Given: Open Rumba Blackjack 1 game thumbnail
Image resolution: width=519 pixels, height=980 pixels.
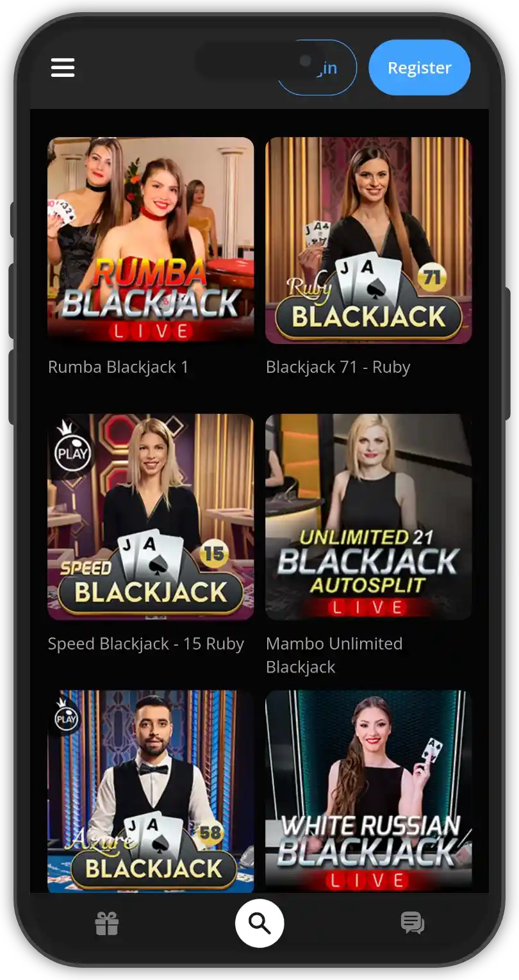Looking at the screenshot, I should click(x=151, y=240).
